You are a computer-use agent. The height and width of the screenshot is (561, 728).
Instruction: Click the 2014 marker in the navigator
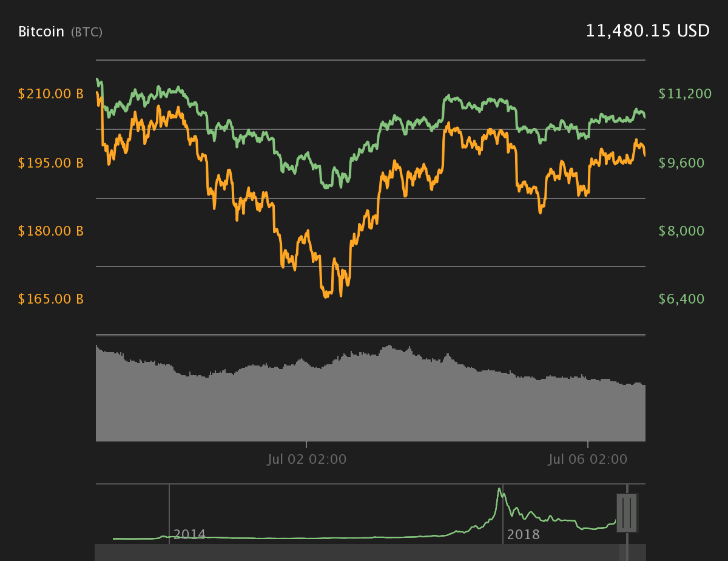(x=189, y=535)
